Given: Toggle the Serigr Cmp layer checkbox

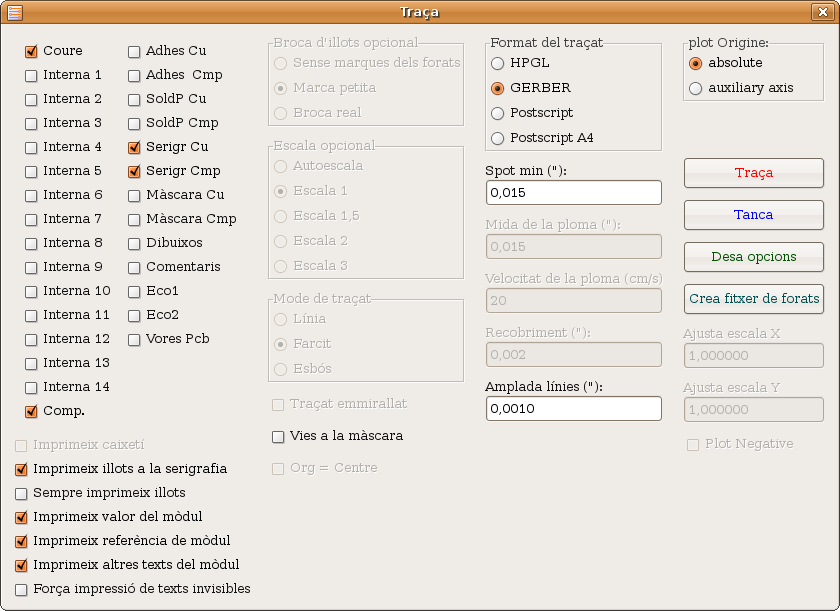Looking at the screenshot, I should 134,171.
